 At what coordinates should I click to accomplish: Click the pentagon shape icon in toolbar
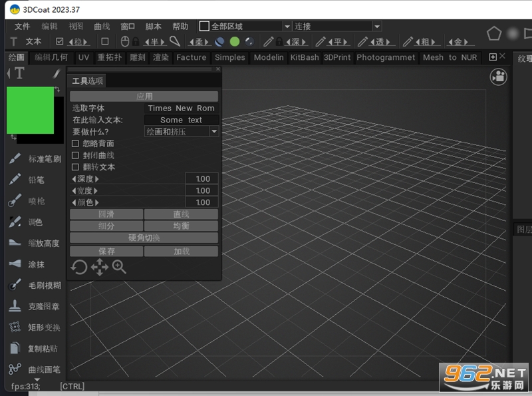point(493,34)
